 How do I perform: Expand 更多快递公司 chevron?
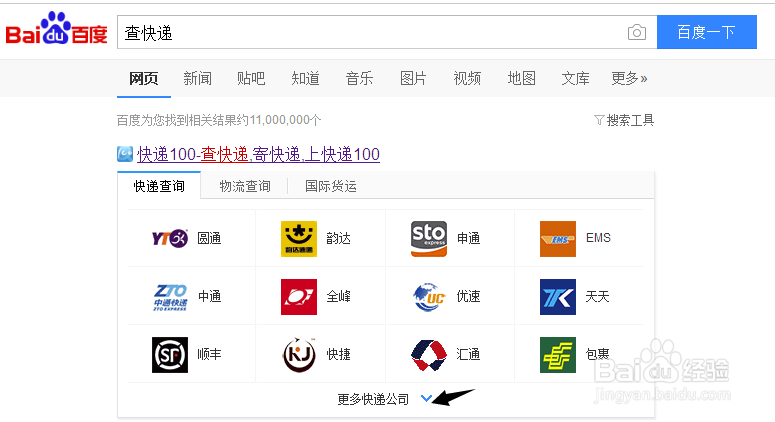coord(426,398)
